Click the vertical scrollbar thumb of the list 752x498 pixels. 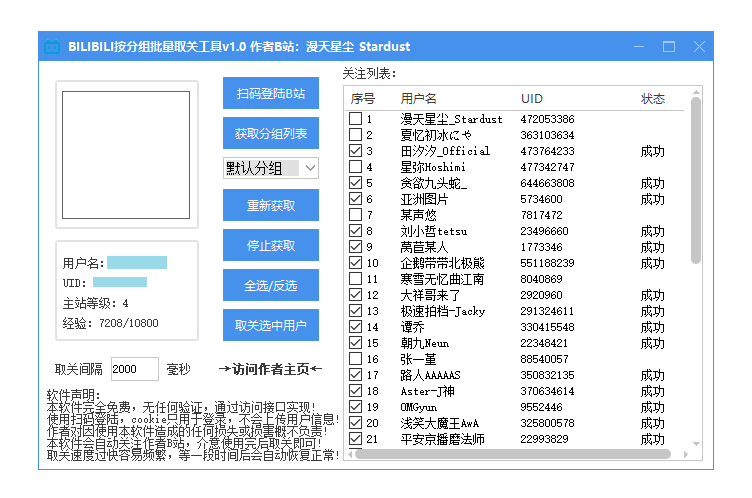pyautogui.click(x=696, y=180)
